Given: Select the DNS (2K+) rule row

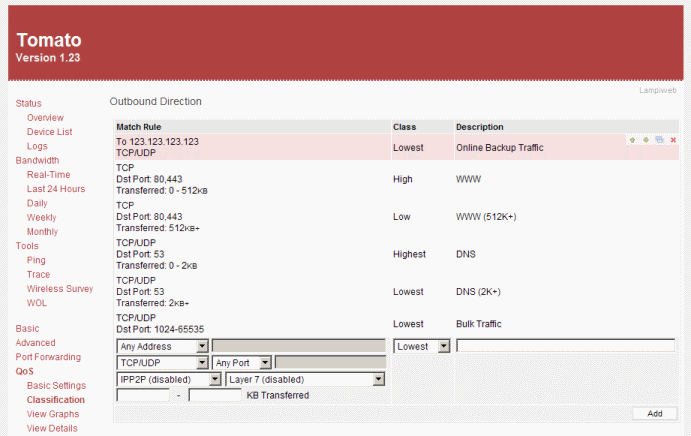Looking at the screenshot, I should (397, 291).
